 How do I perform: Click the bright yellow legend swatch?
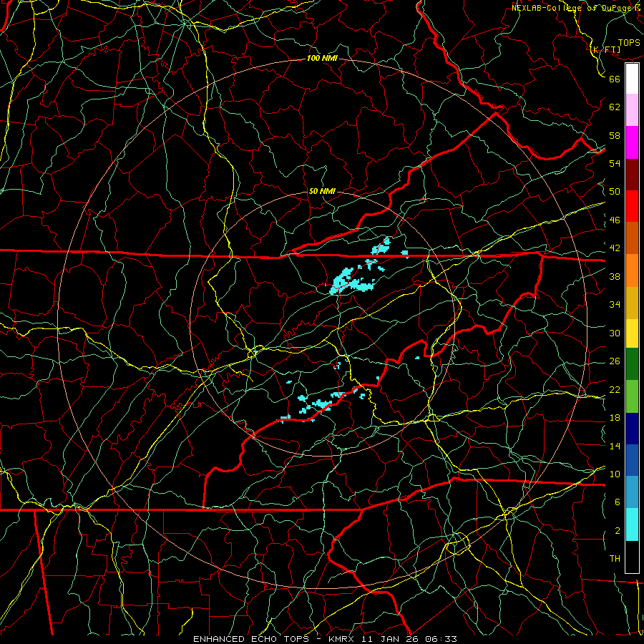coord(632,333)
